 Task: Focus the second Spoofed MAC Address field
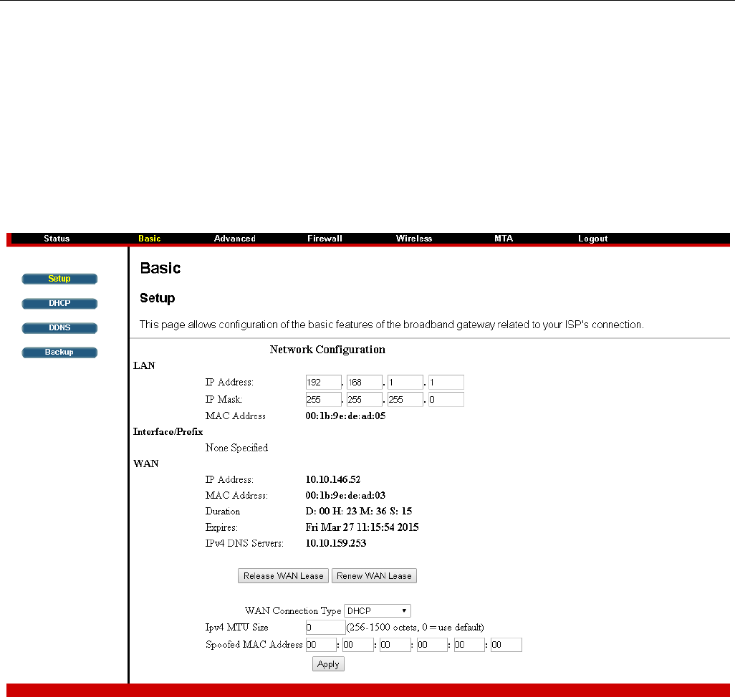point(358,645)
